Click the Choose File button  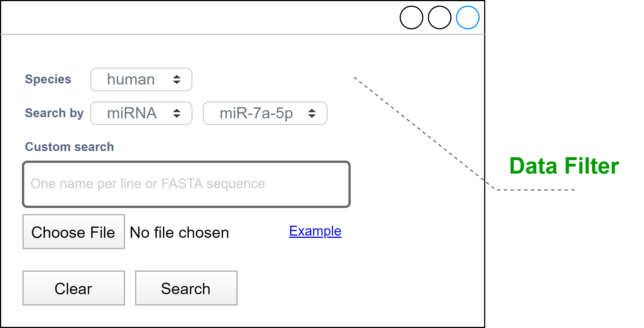pos(73,232)
